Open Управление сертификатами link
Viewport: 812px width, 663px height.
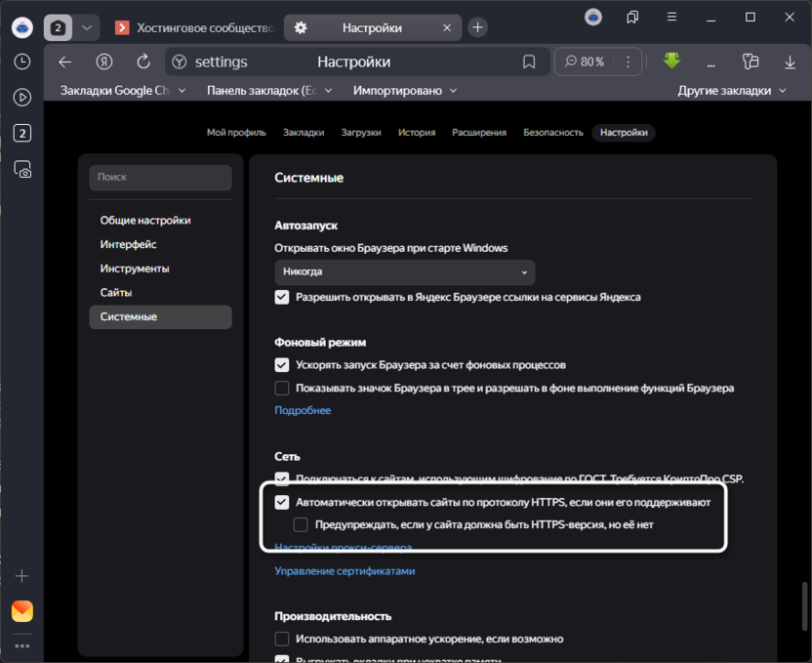344,570
